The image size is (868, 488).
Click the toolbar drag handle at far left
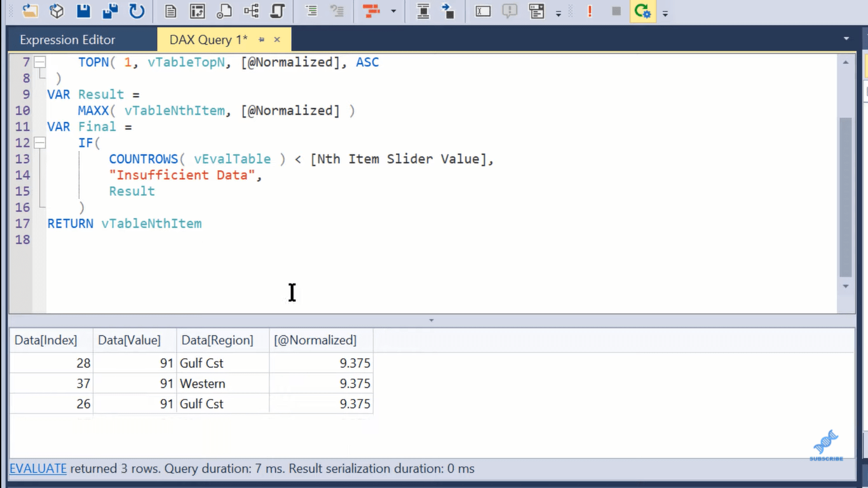(x=10, y=11)
